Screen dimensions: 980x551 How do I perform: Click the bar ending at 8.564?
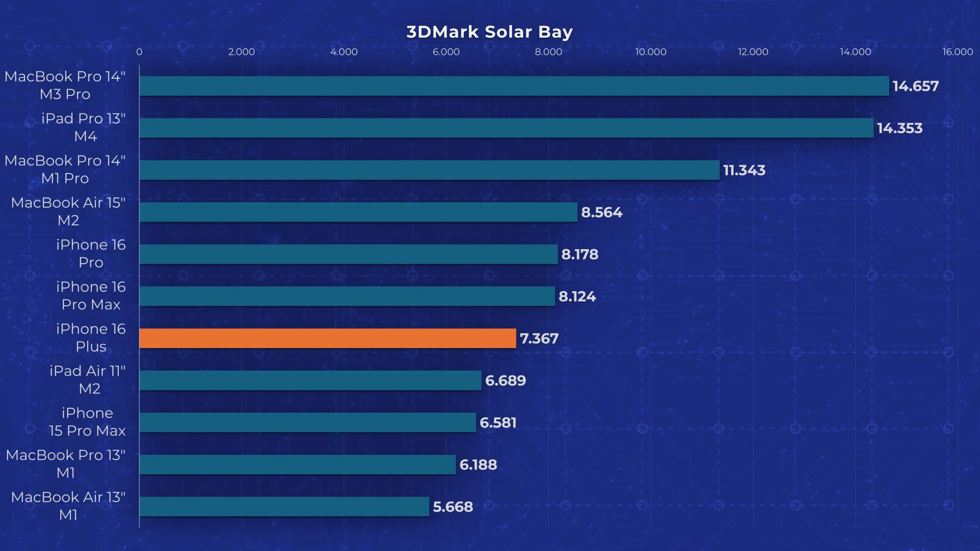tap(358, 212)
